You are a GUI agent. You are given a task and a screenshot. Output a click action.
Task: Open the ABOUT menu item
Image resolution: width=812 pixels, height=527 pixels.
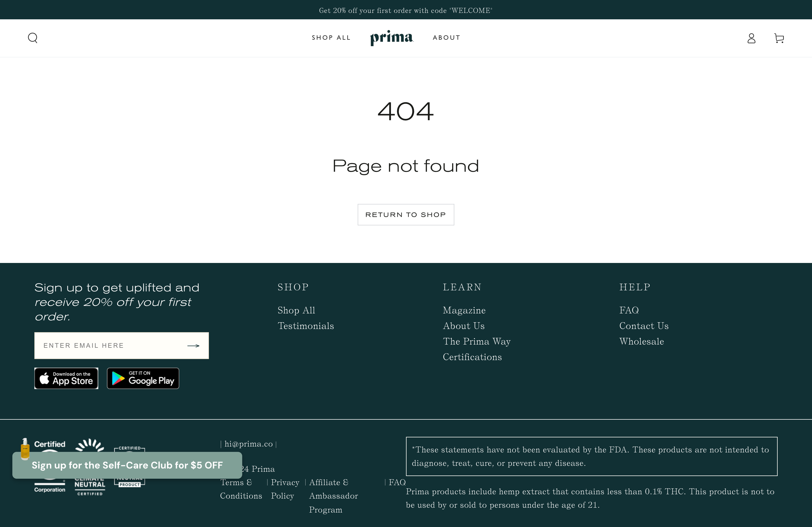446,38
